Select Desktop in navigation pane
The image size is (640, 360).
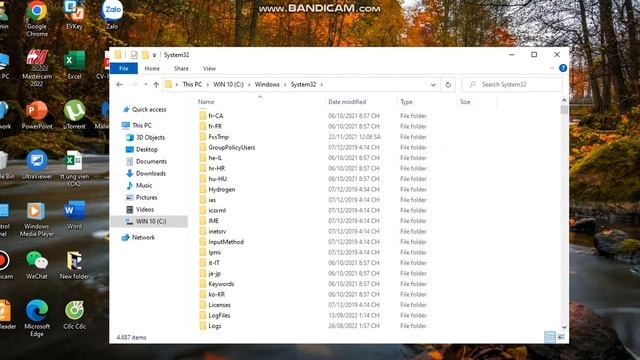coord(147,149)
